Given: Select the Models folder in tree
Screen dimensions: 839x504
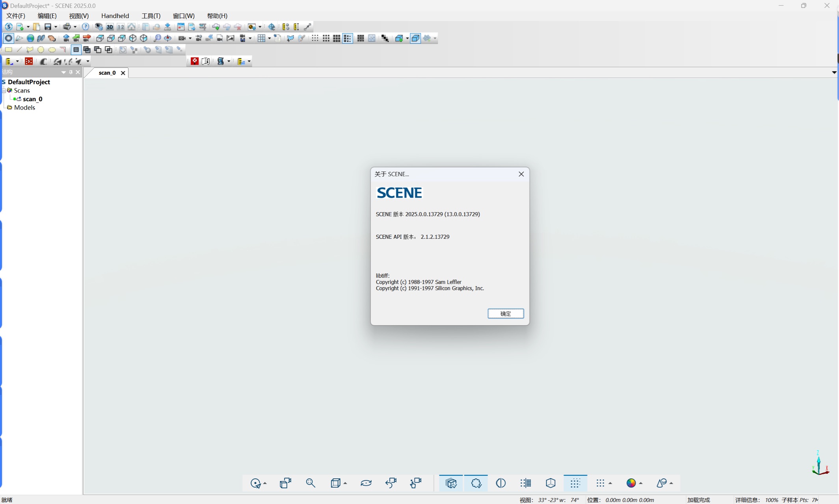Looking at the screenshot, I should click(x=24, y=107).
